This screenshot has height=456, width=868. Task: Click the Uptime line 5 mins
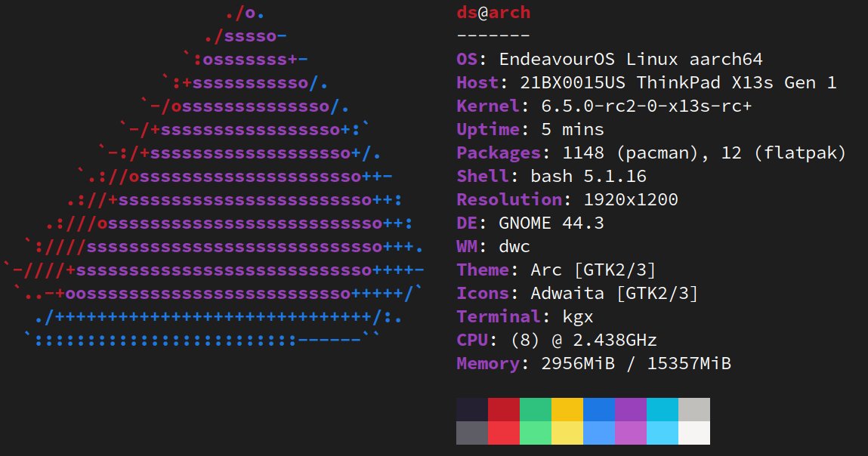click(530, 130)
